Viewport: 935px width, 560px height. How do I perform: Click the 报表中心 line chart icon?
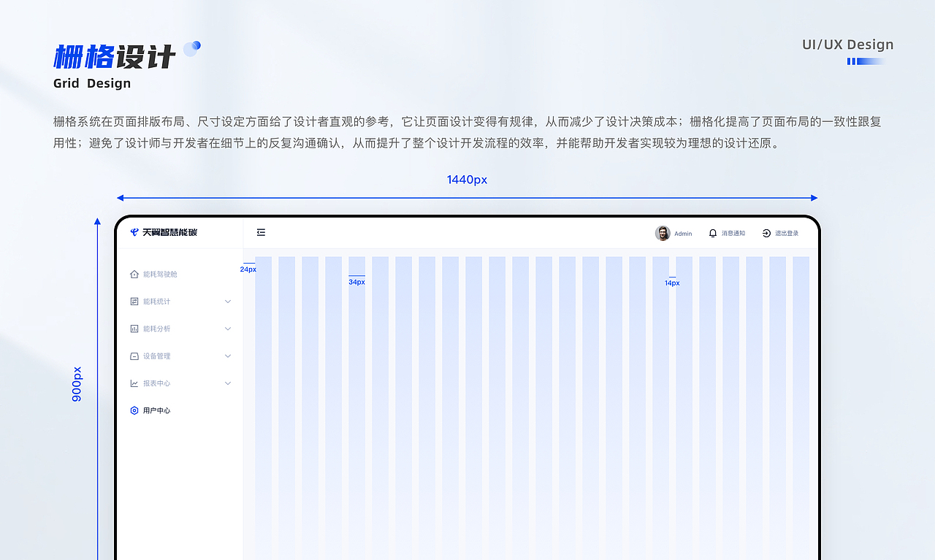click(134, 383)
